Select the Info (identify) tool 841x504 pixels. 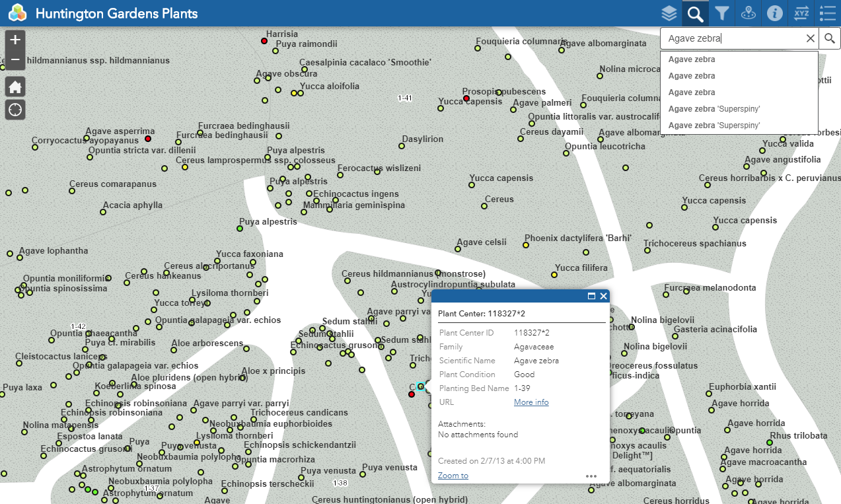coord(774,13)
